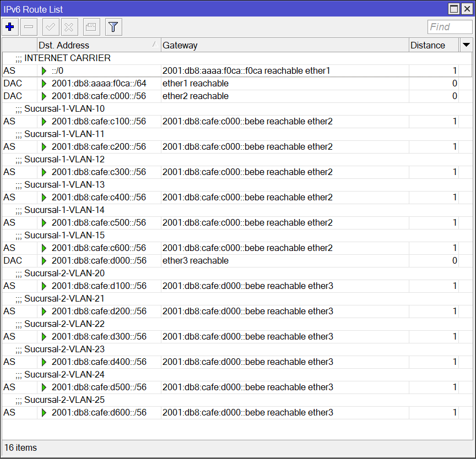Click the Find search field

[x=450, y=27]
